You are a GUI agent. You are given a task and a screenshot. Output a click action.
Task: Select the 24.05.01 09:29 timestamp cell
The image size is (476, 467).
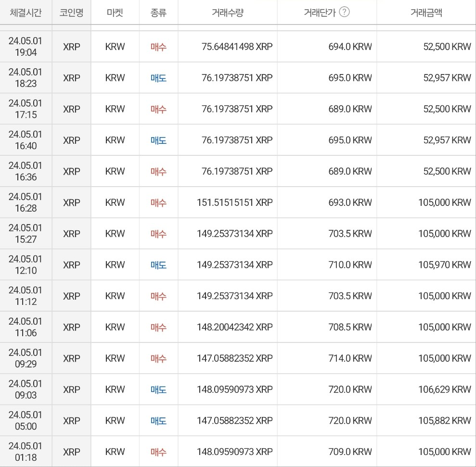(26, 358)
